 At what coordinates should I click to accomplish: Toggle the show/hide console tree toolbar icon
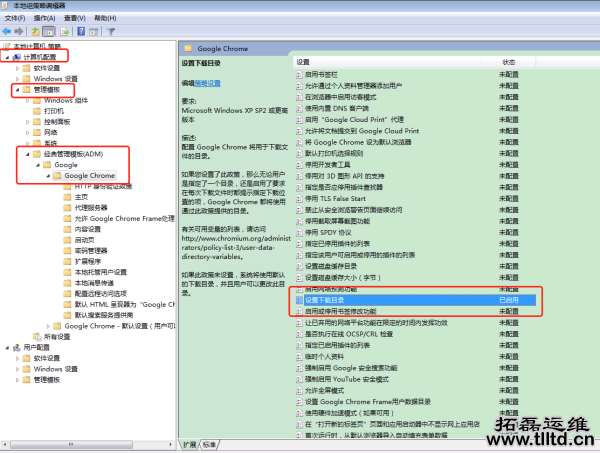tap(49, 31)
